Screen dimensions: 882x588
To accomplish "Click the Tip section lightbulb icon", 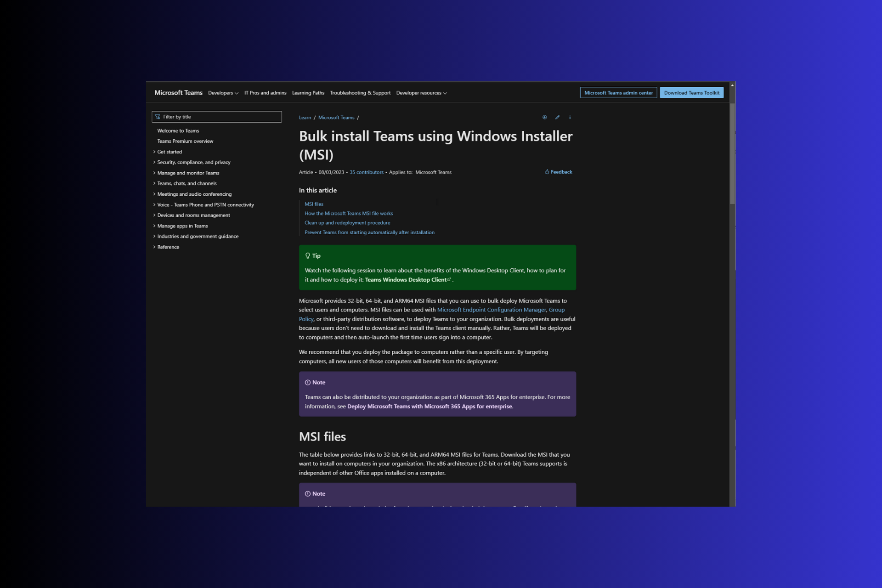I will (x=307, y=255).
